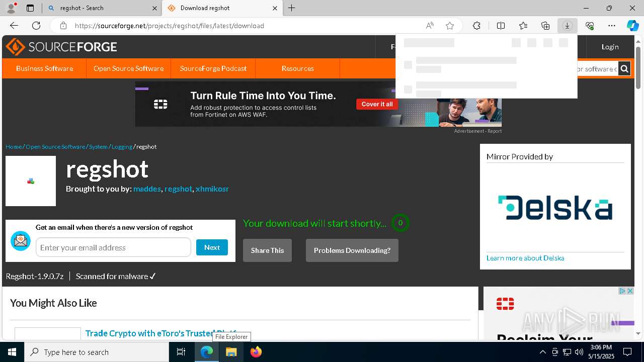Open the Edge profile icon

click(x=11, y=8)
